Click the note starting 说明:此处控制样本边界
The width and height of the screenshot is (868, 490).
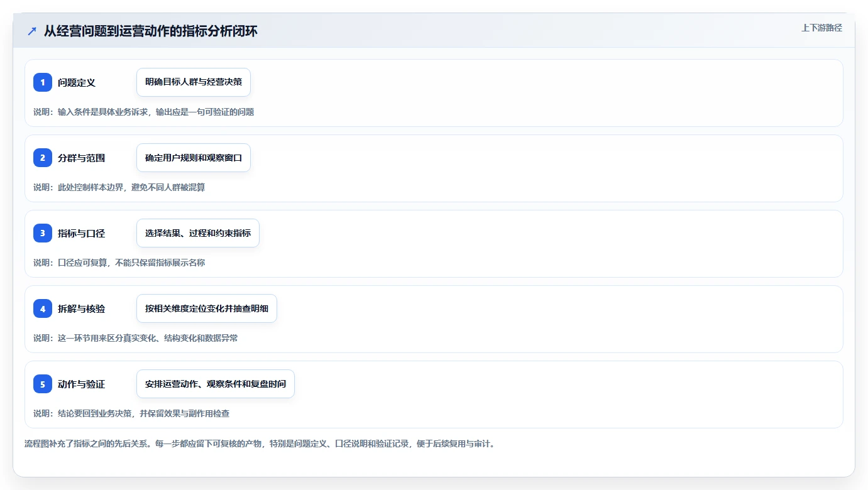119,187
